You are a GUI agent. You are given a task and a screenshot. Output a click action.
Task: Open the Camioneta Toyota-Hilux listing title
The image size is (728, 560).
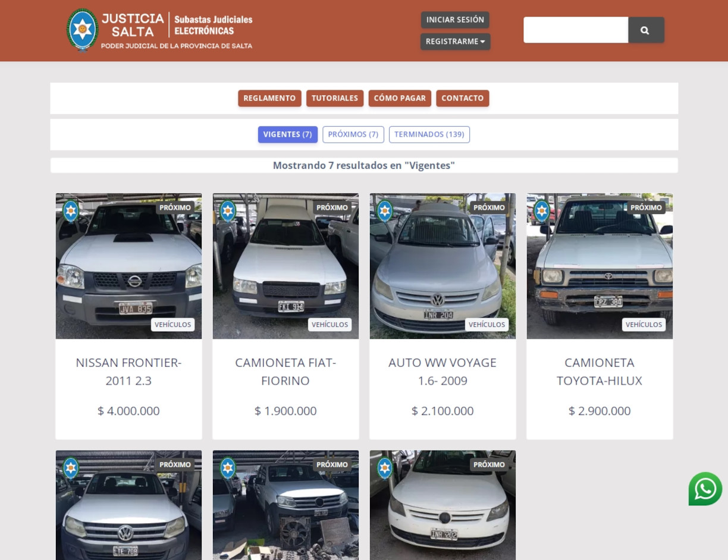pos(599,371)
